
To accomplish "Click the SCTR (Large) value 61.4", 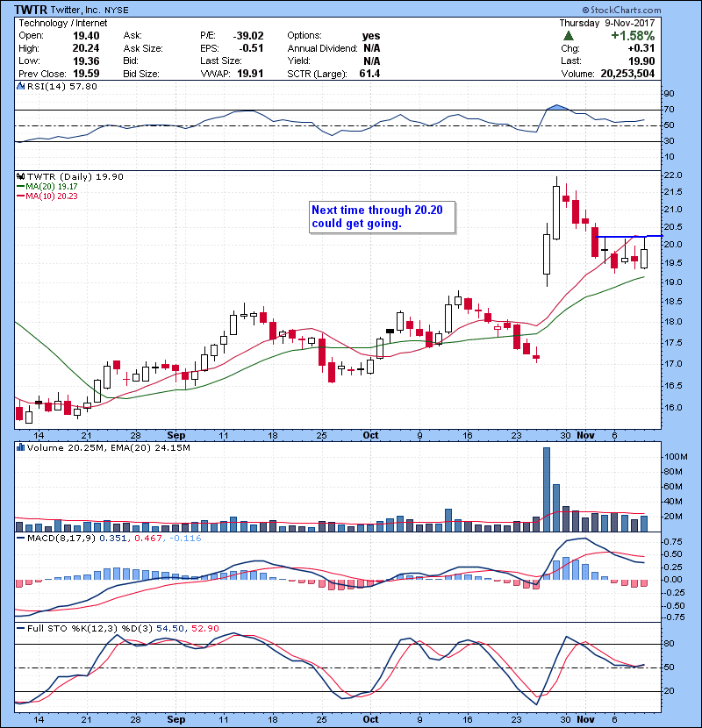I will pyautogui.click(x=369, y=74).
